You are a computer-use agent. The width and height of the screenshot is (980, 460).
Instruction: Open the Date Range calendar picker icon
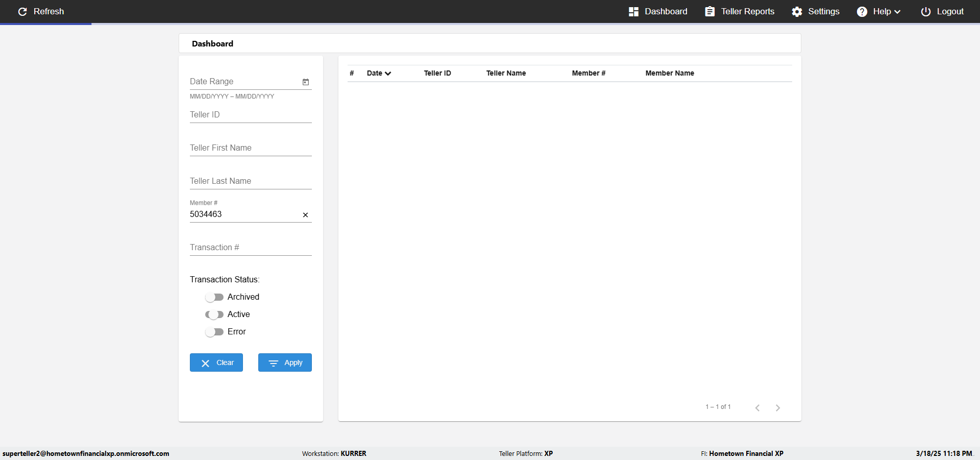[x=306, y=82]
